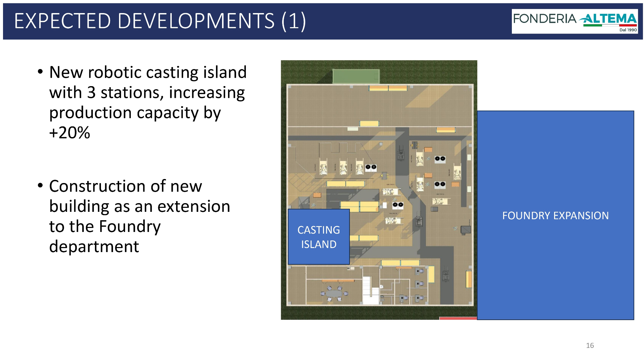This screenshot has width=644, height=362.
Task: Select the blue Casting Island box
Action: click(x=319, y=237)
